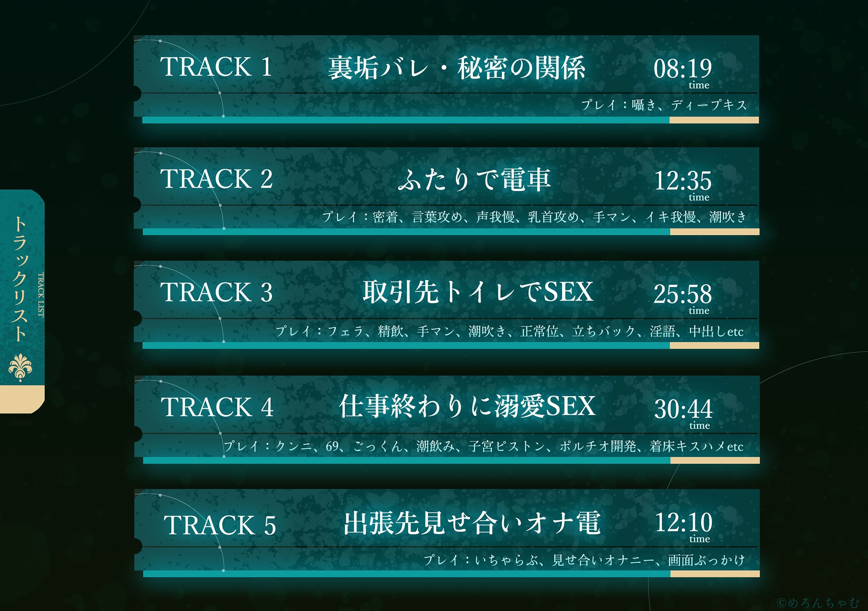Viewport: 868px width, 611px height.
Task: Open TRACK 1 label
Action: click(216, 67)
